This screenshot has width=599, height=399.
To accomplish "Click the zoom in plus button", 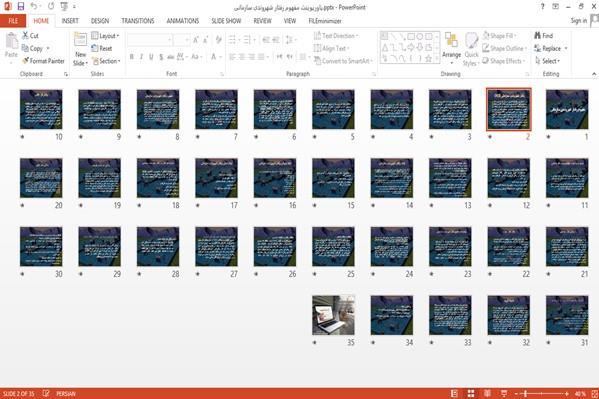I will pyautogui.click(x=567, y=393).
